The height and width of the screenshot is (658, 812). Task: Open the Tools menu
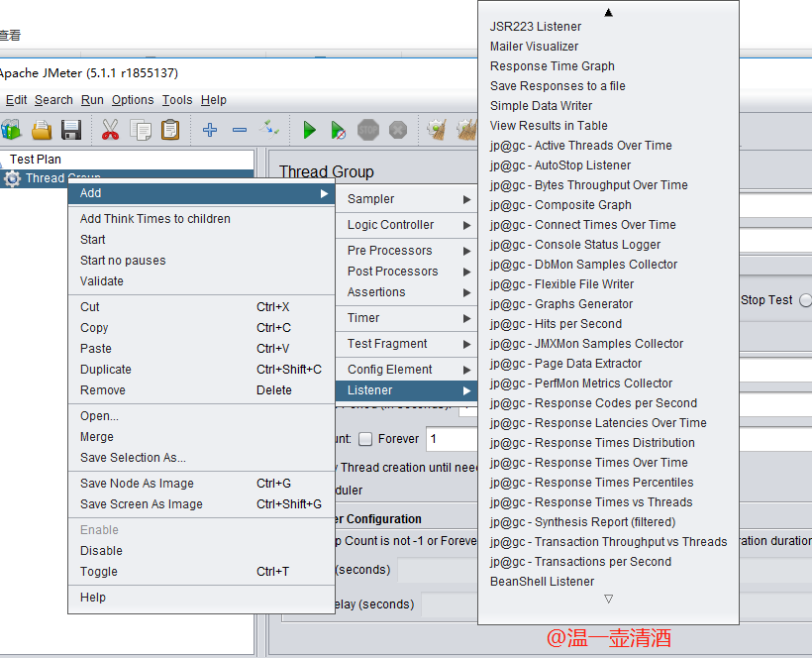tap(177, 100)
